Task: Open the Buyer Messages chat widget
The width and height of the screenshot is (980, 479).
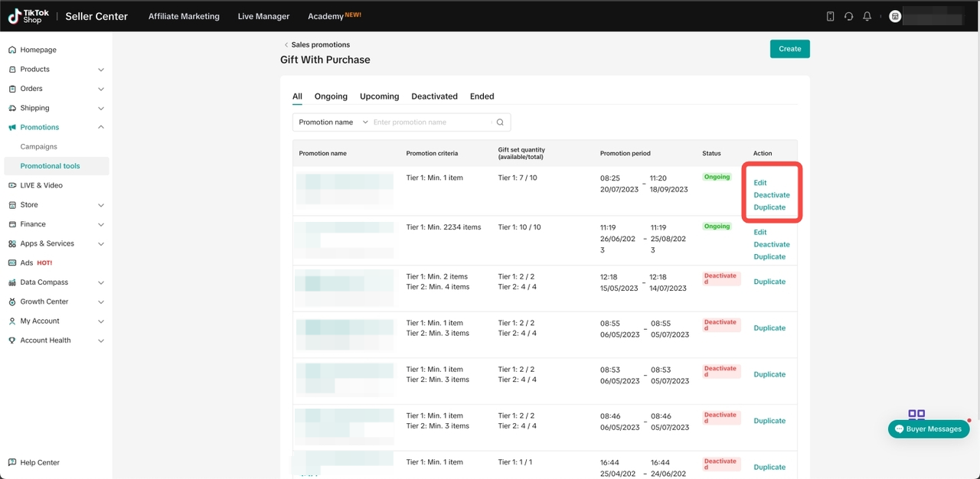Action: coord(928,429)
